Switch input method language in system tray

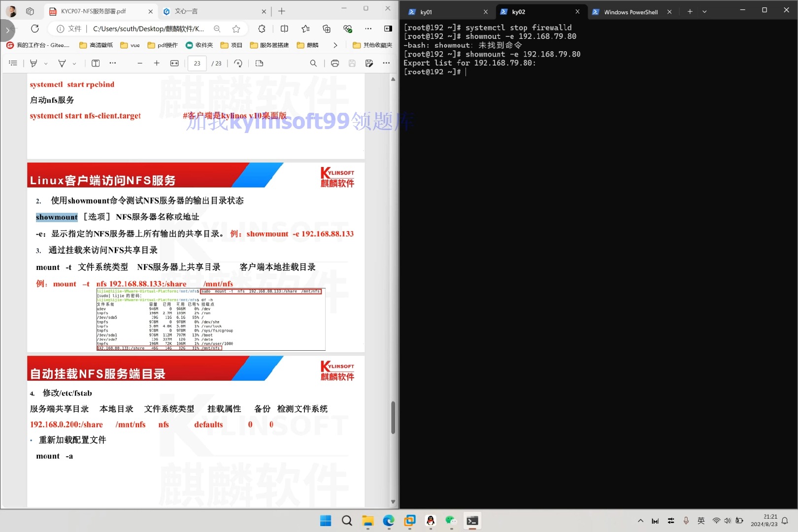[701, 520]
